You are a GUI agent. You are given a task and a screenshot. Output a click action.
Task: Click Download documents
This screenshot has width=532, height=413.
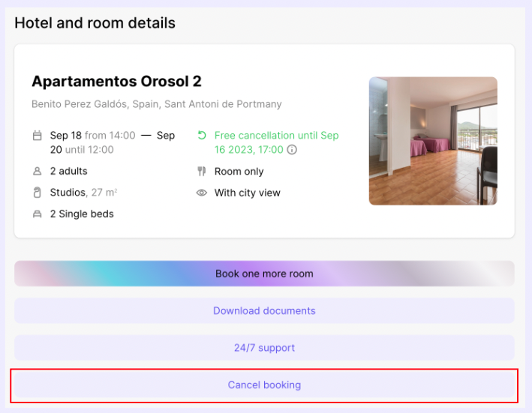point(264,310)
